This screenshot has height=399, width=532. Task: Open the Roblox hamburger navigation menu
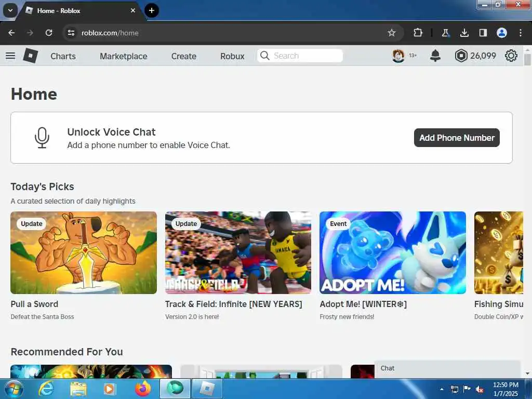[10, 56]
